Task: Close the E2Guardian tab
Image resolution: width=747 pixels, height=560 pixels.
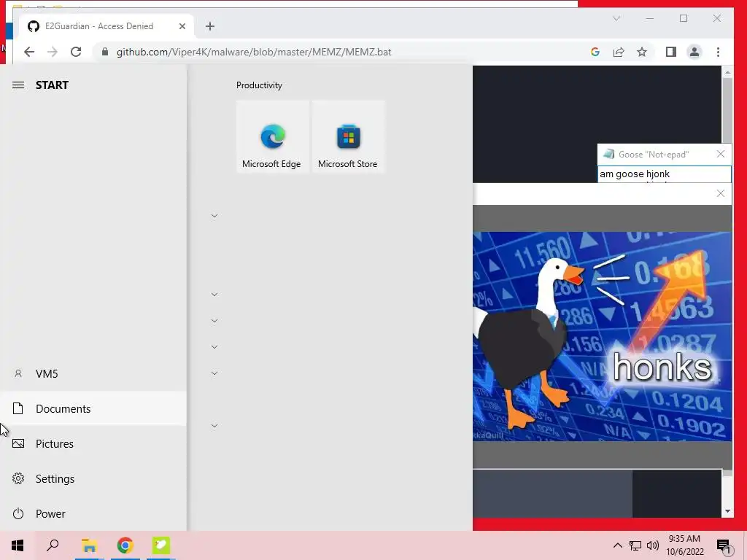Action: pos(182,26)
